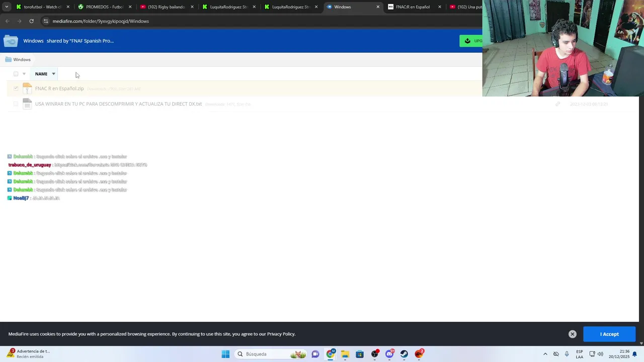Open the video meeting app icon in taskbar

click(315, 354)
